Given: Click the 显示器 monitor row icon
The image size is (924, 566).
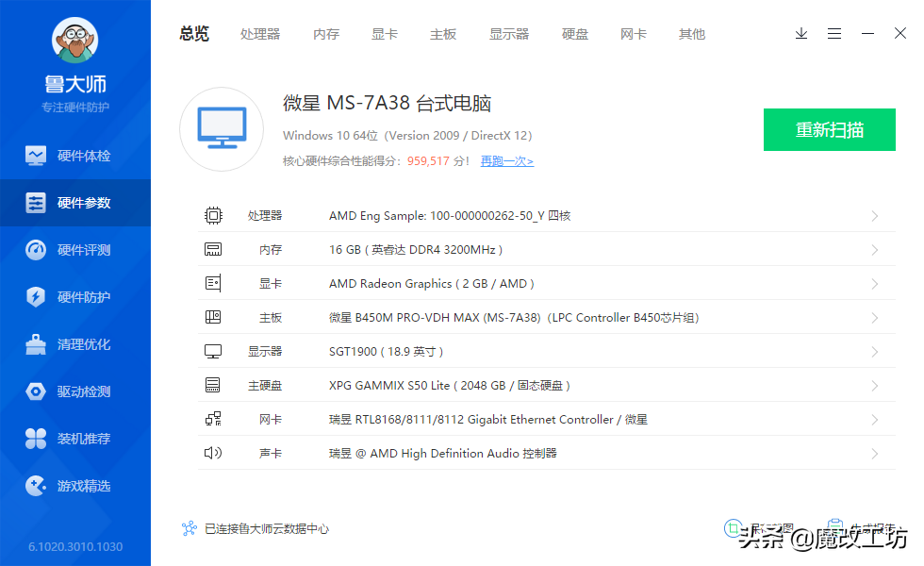Looking at the screenshot, I should [213, 351].
